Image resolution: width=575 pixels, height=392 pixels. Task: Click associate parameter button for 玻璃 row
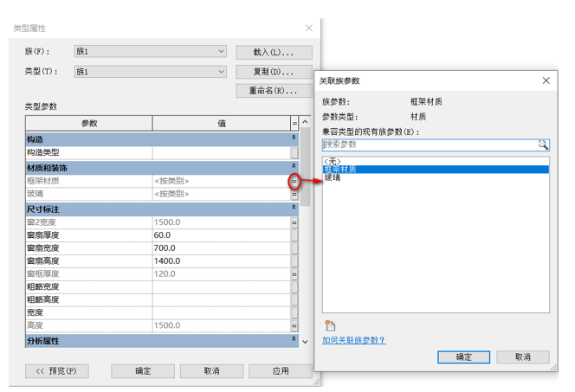pos(294,194)
